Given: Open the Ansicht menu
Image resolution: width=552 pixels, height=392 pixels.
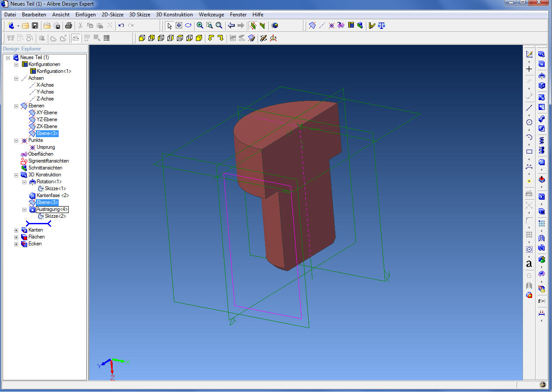Looking at the screenshot, I should click(61, 15).
